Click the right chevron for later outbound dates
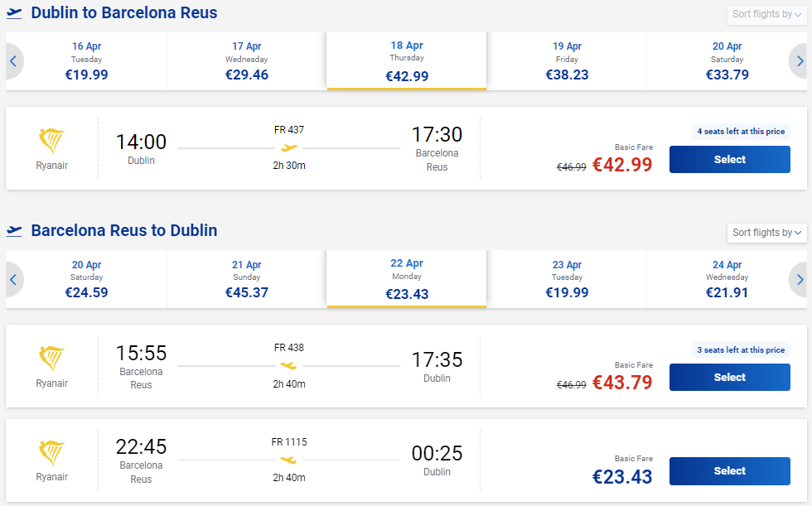This screenshot has height=506, width=812. pyautogui.click(x=799, y=60)
